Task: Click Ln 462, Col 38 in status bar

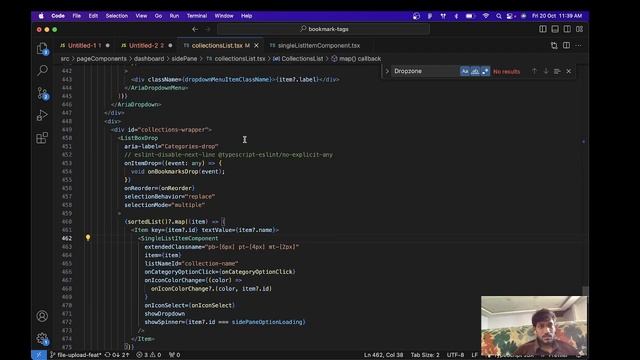Action: pos(384,355)
